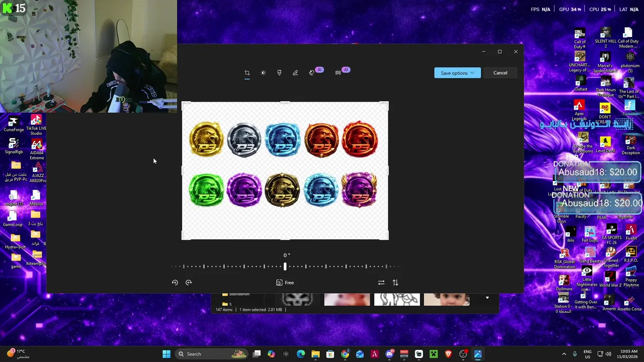644x362 pixels.
Task: Open CurseForge desktop shortcut
Action: (14, 124)
